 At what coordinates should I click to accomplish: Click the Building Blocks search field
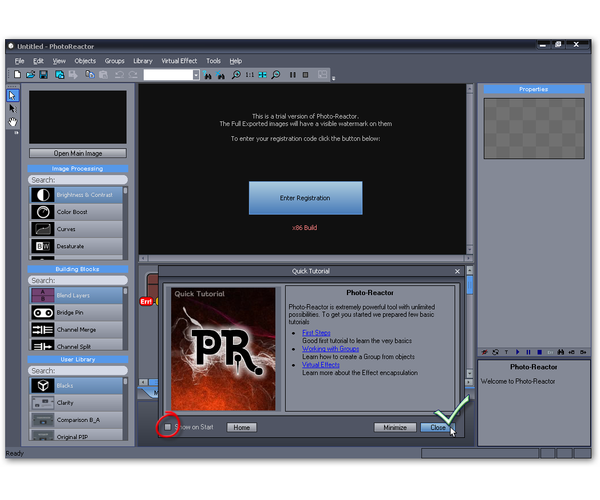tap(78, 280)
